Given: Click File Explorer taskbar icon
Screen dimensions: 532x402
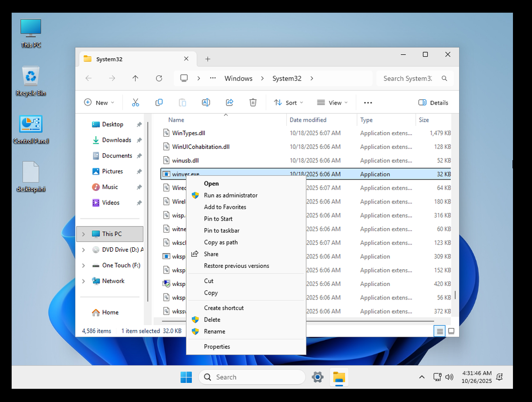Looking at the screenshot, I should [339, 377].
